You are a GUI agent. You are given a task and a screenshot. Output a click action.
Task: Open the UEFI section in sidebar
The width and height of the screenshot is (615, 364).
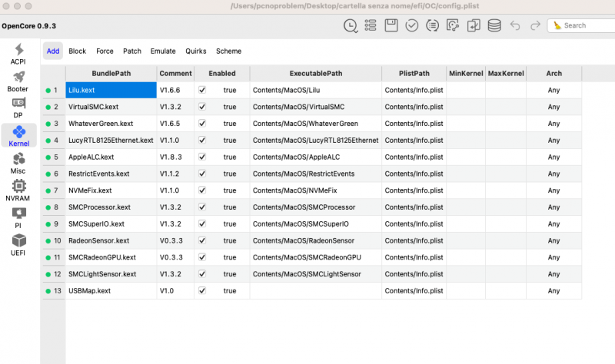pyautogui.click(x=18, y=245)
